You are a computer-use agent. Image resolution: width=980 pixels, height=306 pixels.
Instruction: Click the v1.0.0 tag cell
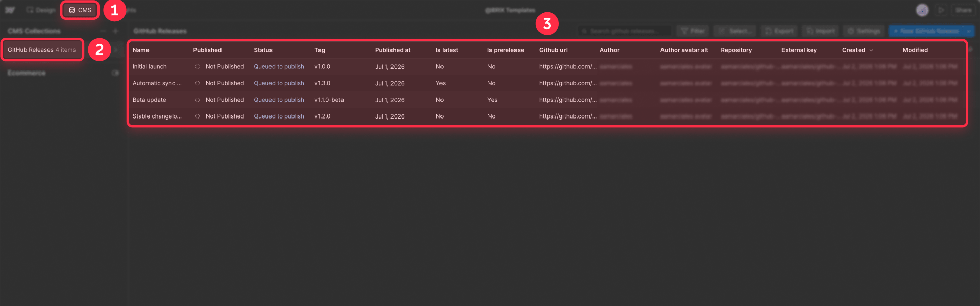322,67
